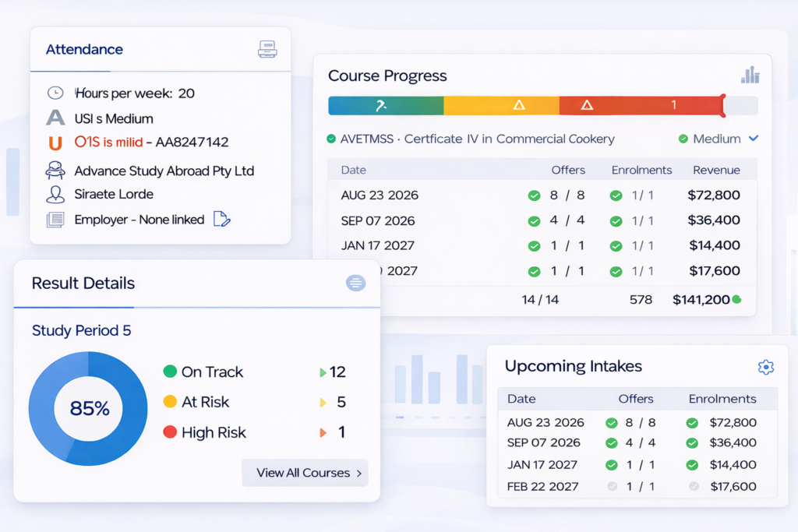The width and height of the screenshot is (798, 532).
Task: Click the round menu icon in Result Details
Action: (355, 284)
